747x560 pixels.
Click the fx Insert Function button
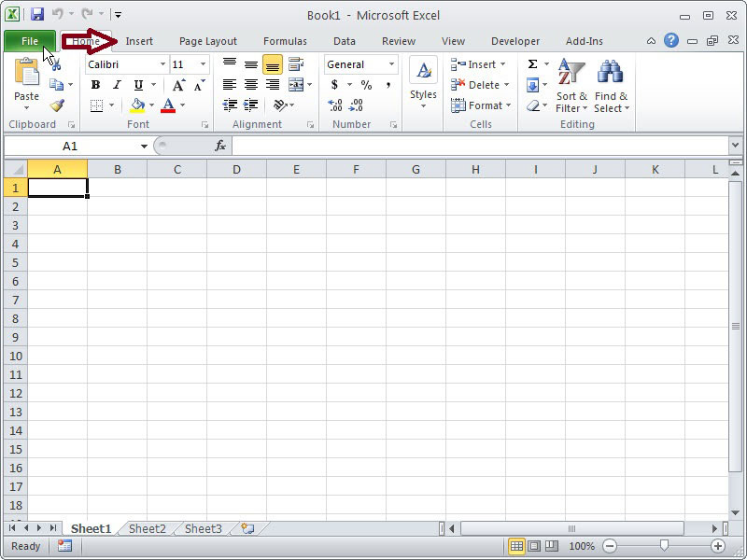[220, 146]
